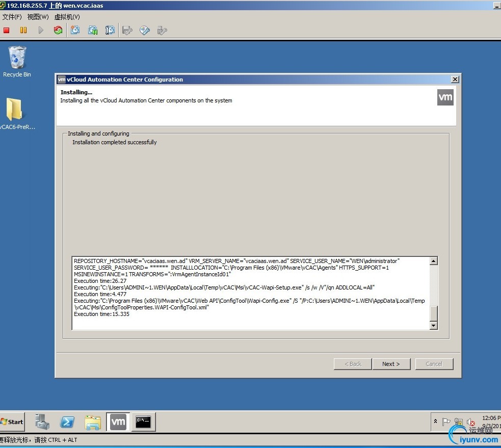Select the Recycle Bin desktop icon
The width and height of the screenshot is (501, 448).
tap(17, 62)
